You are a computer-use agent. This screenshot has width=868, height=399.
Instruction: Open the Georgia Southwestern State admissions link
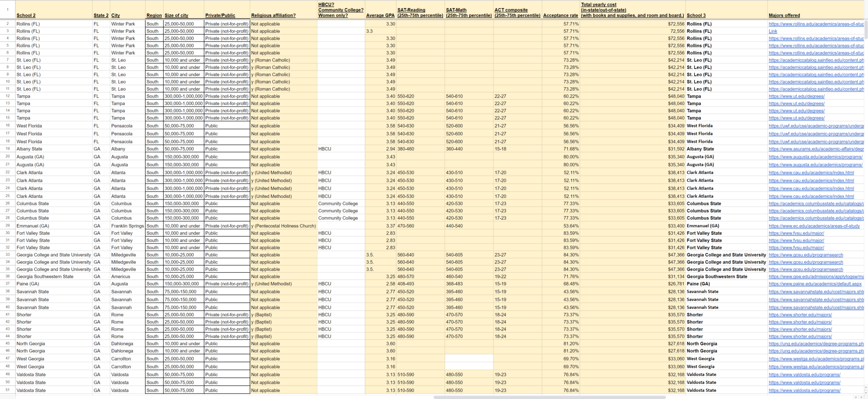(x=816, y=277)
